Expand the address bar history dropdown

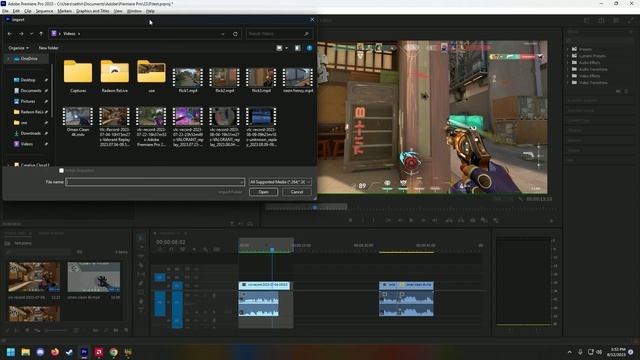click(223, 34)
